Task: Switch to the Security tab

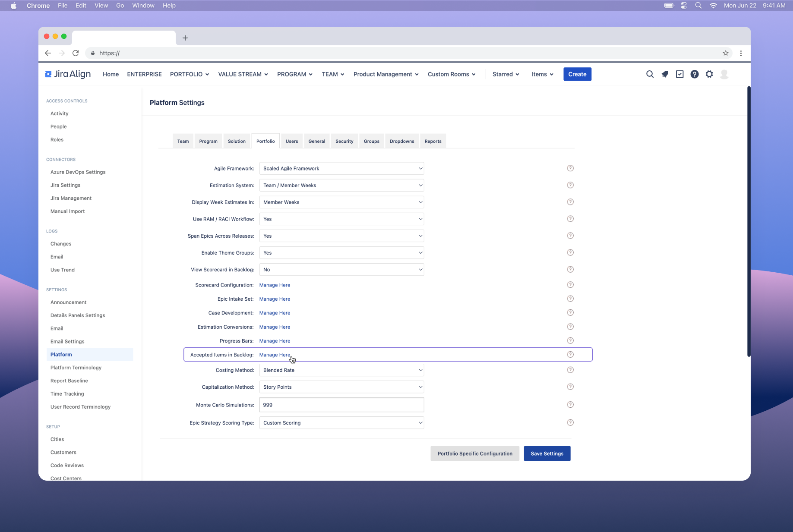Action: point(344,141)
